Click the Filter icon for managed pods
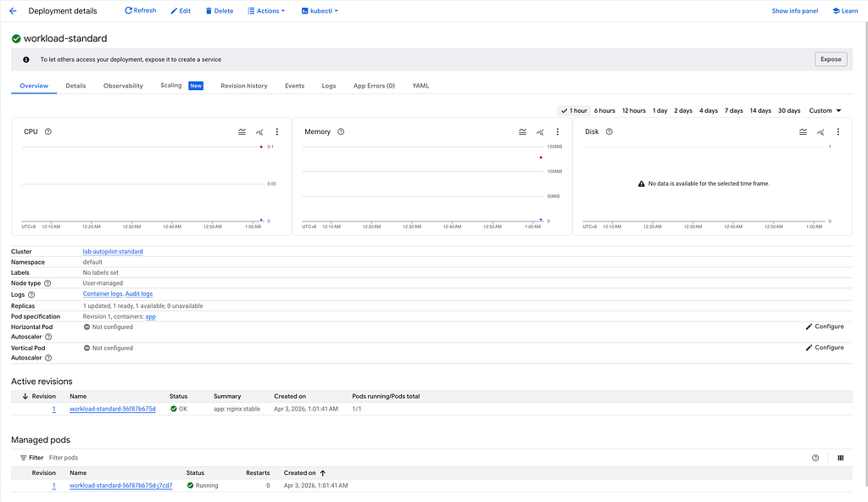 tap(23, 458)
